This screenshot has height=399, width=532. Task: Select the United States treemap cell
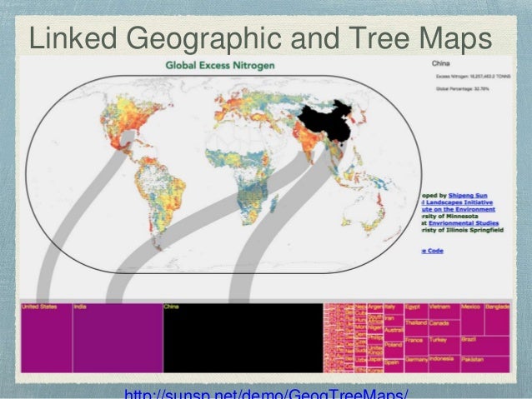pos(47,337)
